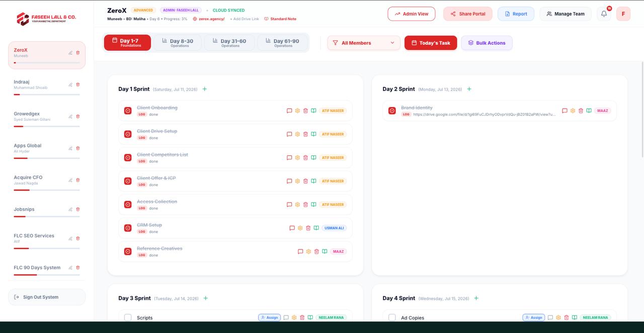Edit the Jobsnips client entry
Image resolution: width=644 pixels, height=333 pixels.
[70, 209]
